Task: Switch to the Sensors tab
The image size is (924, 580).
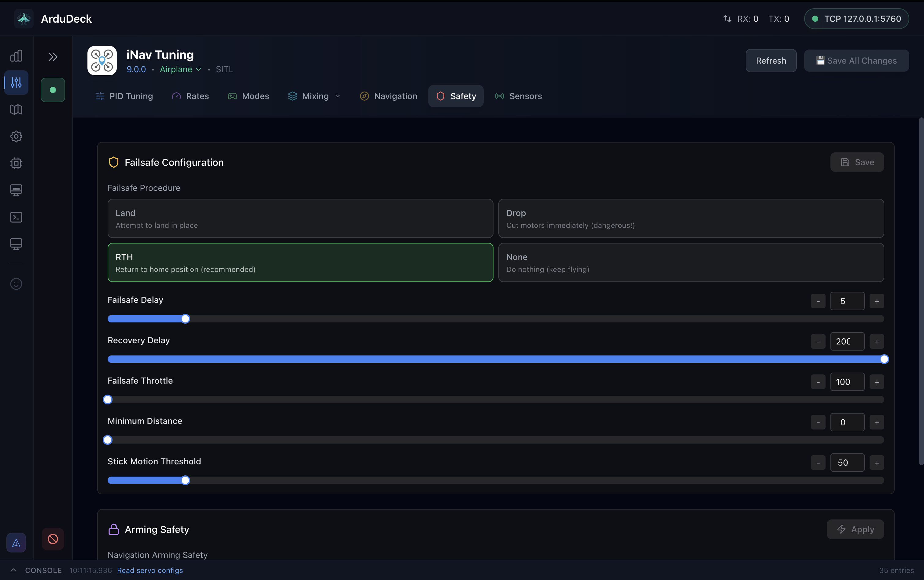Action: tap(518, 96)
